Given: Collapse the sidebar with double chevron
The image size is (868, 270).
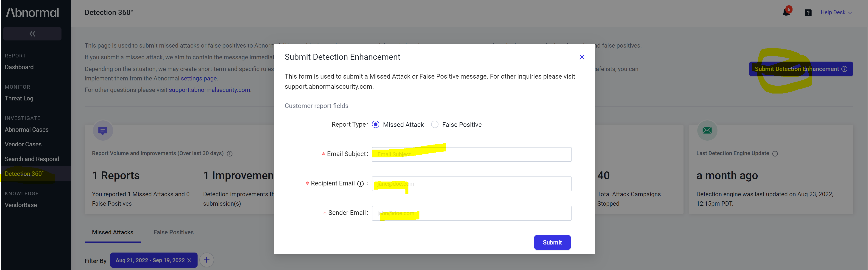Looking at the screenshot, I should tap(32, 34).
